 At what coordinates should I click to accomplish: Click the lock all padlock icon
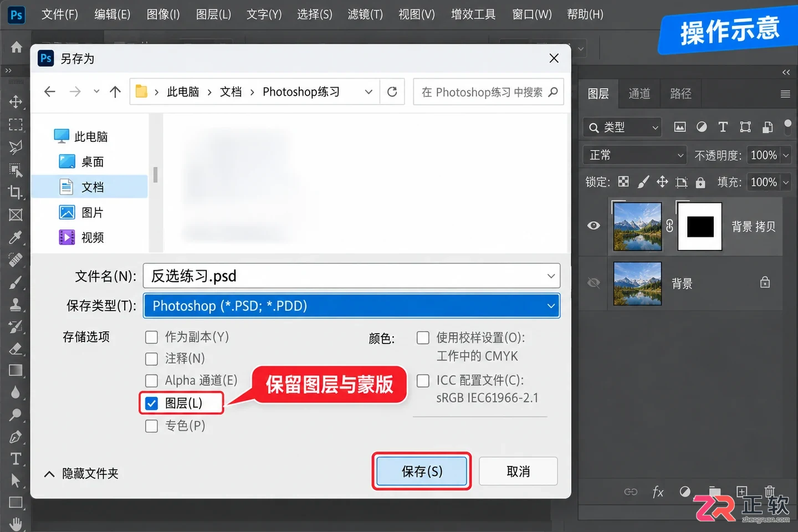pos(700,182)
